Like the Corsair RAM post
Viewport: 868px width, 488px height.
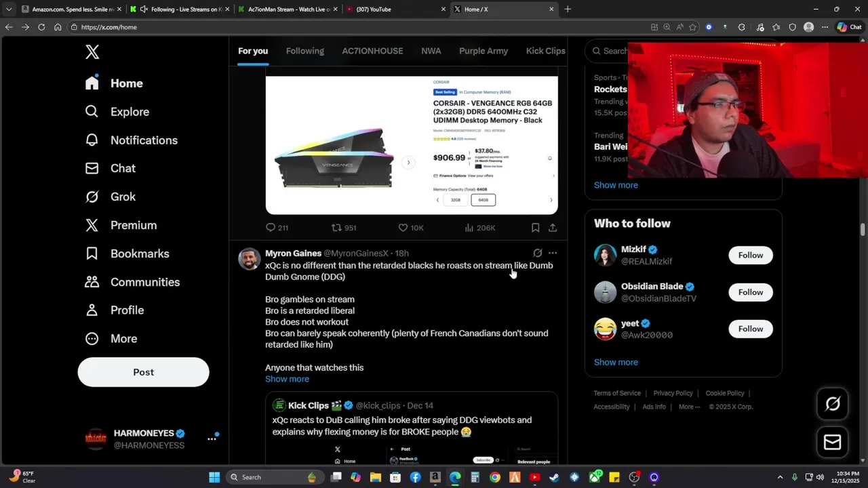(x=410, y=228)
